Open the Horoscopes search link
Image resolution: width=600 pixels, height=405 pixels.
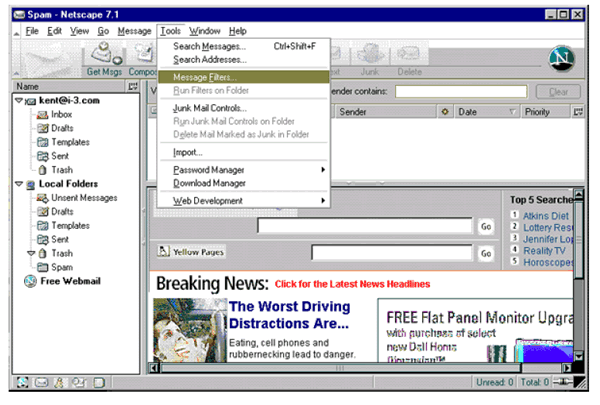tap(548, 262)
